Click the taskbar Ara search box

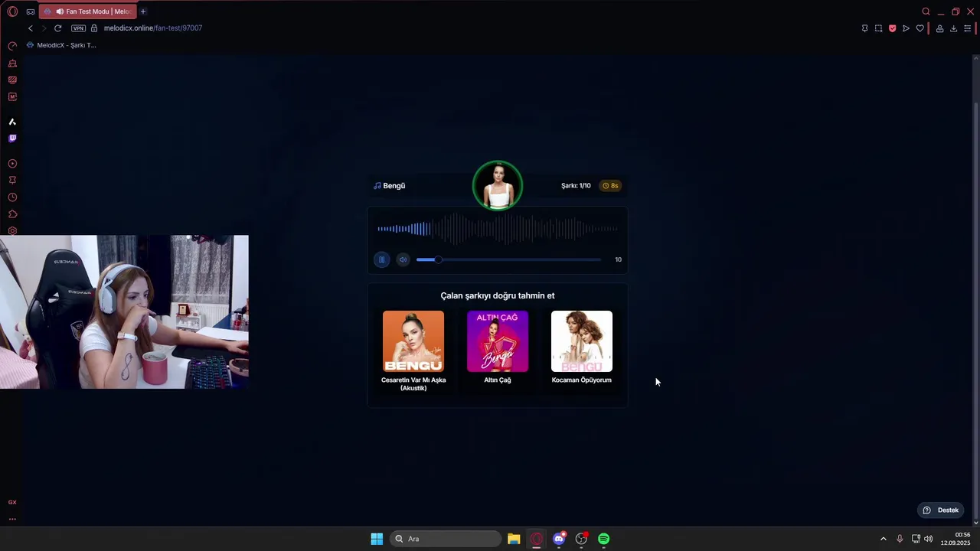click(446, 539)
